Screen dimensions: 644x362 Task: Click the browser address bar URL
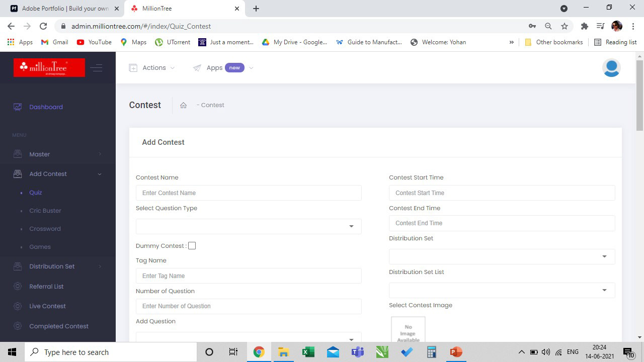coord(141,26)
